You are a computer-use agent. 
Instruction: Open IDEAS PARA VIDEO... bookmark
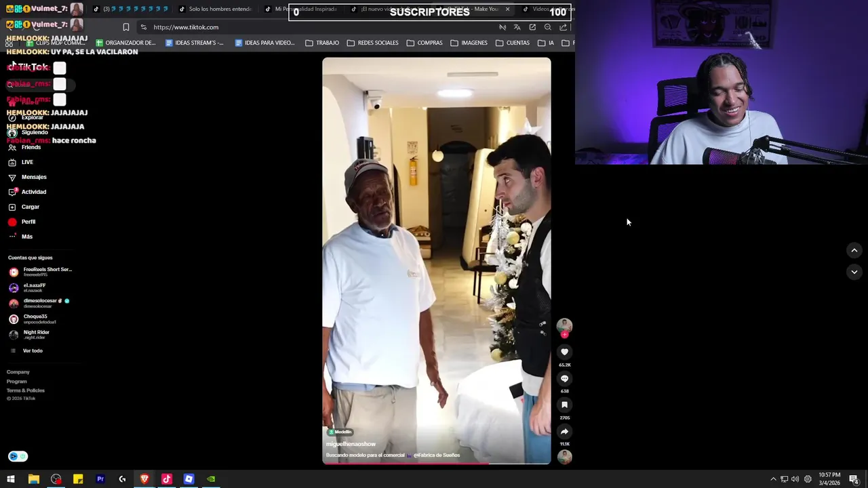pos(264,43)
